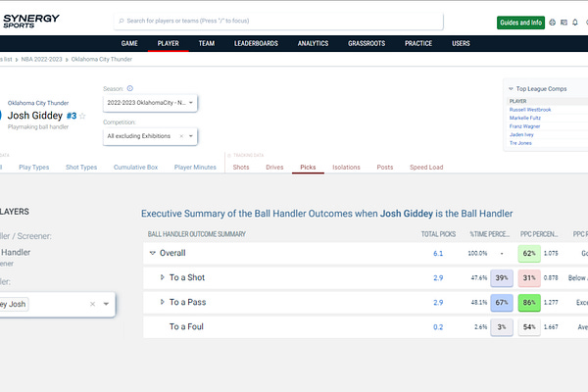
Task: Click the 67% time percentile badge
Action: click(502, 303)
